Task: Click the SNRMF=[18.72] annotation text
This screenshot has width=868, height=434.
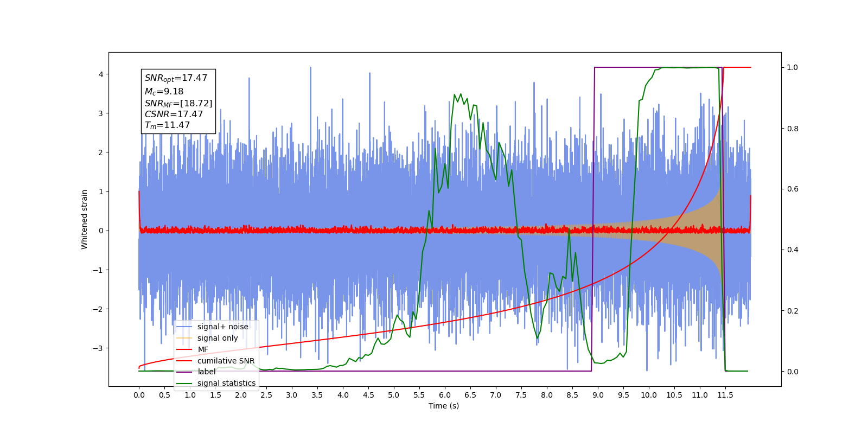Action: coord(178,103)
